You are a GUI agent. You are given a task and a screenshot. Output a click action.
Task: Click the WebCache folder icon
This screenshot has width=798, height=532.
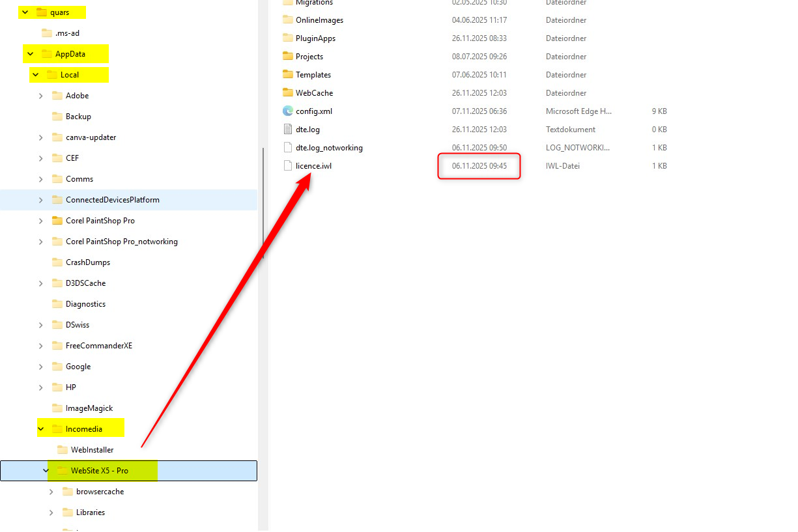pyautogui.click(x=288, y=93)
